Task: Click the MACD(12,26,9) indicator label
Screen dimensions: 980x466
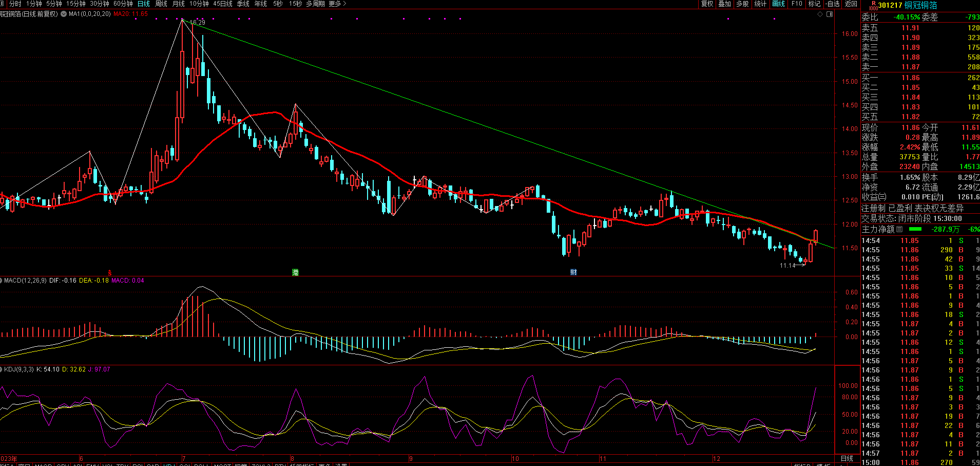Action: [25, 281]
